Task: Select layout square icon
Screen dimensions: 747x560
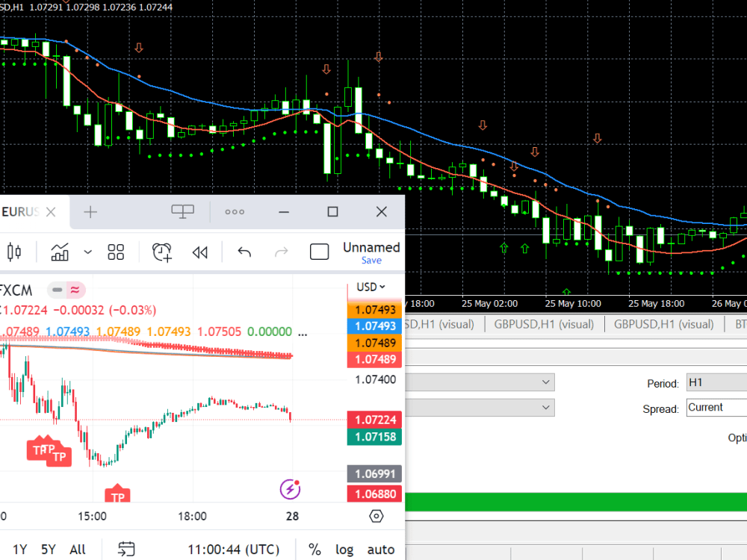Action: tap(319, 252)
